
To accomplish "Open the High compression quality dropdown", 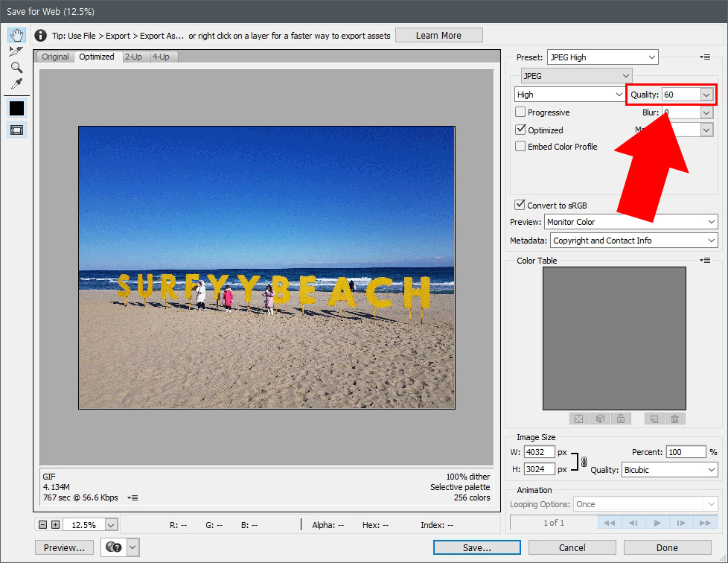I will [x=569, y=95].
